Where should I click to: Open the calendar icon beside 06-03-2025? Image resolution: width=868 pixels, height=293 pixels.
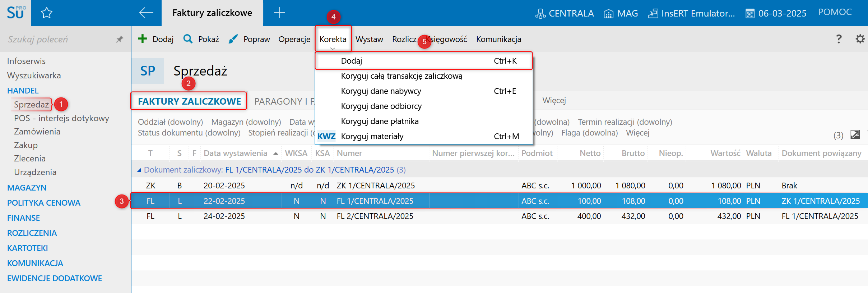click(x=750, y=14)
